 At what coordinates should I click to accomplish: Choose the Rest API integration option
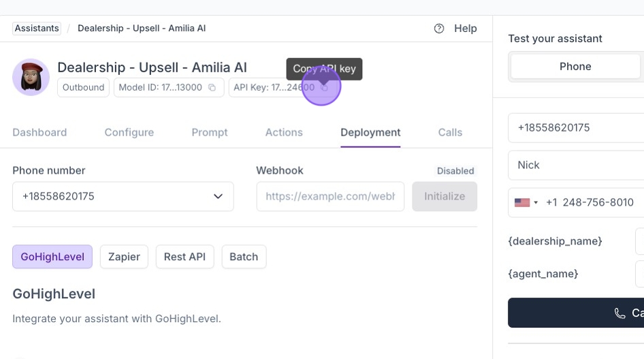click(184, 257)
